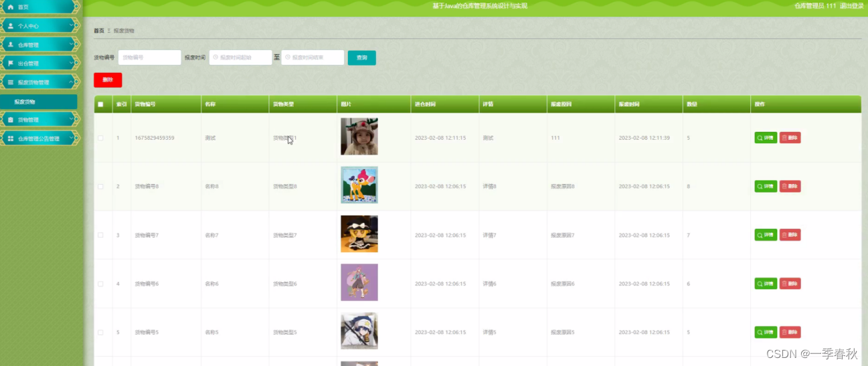Click 删除 for row 货物编号8
Viewport: 868px width, 366px height.
790,186
